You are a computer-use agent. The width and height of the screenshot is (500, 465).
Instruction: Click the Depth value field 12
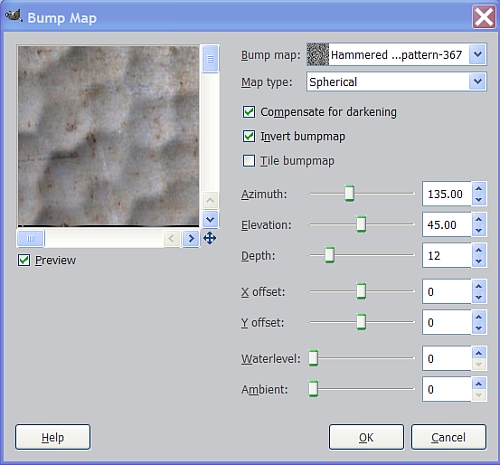(447, 255)
